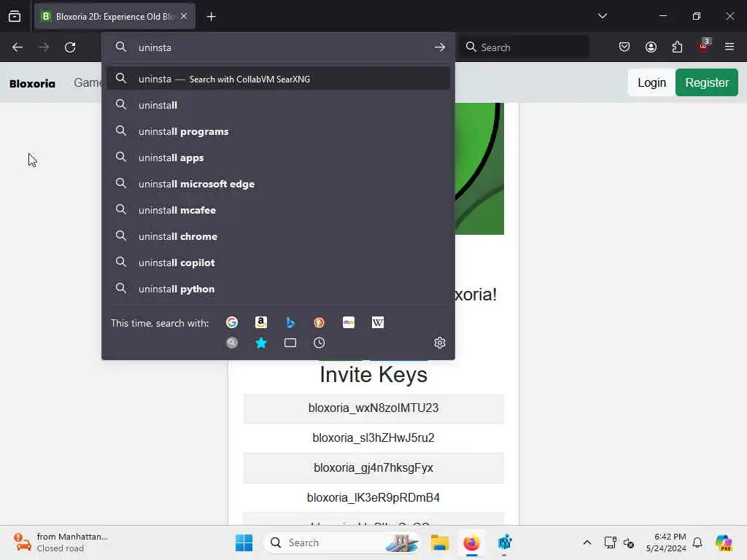Screen dimensions: 747x560
Task: Pick the 'uninstall microsoft edge' suggestion
Action: pyautogui.click(x=278, y=184)
